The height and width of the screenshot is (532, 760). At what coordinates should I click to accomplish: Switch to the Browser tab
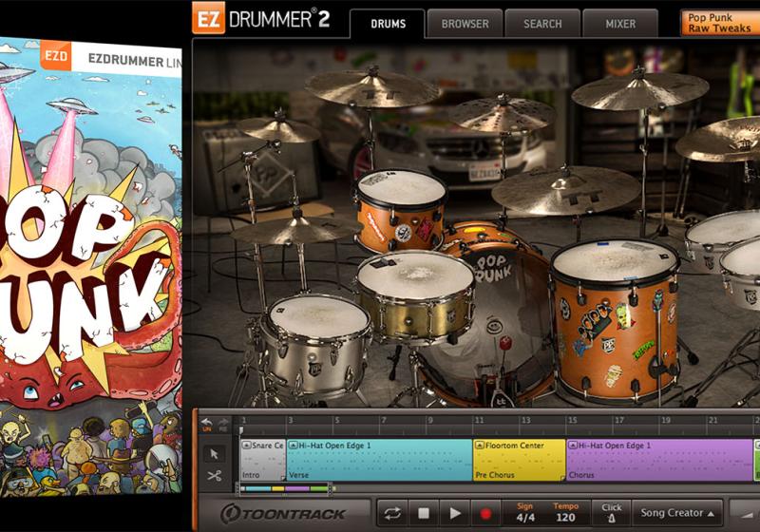(465, 23)
